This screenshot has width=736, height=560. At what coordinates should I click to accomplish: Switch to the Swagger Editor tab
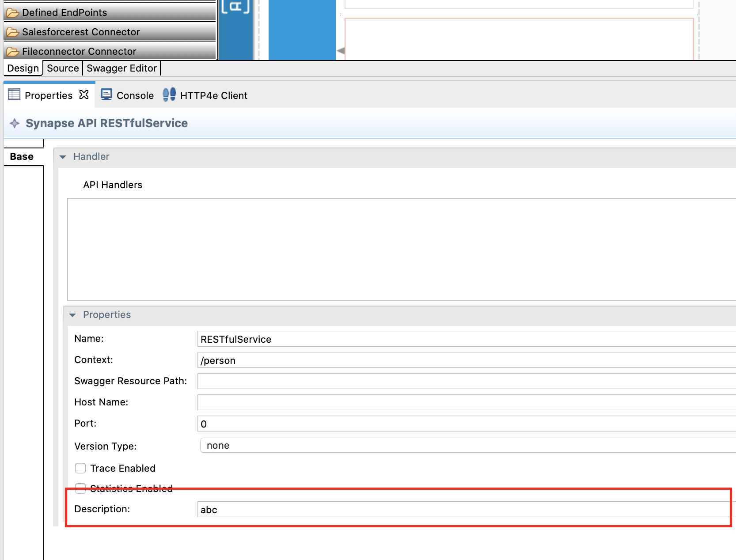coord(122,68)
